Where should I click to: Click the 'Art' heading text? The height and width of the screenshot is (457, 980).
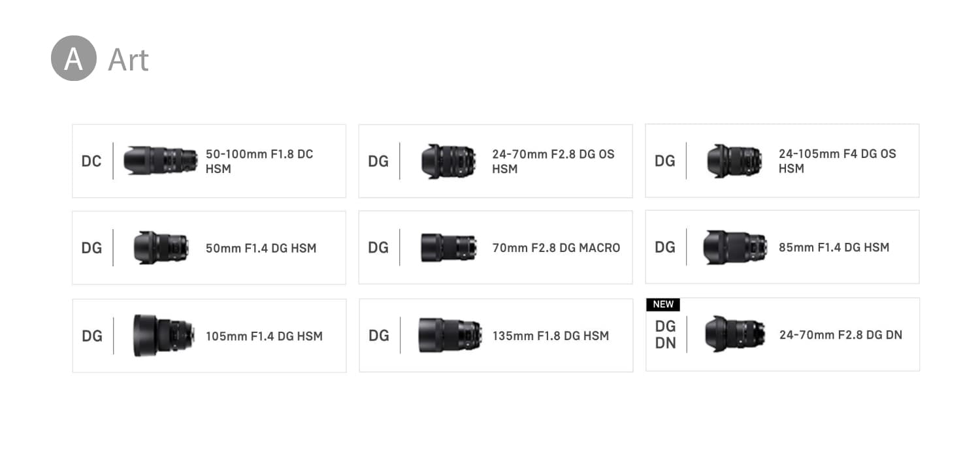click(x=129, y=59)
